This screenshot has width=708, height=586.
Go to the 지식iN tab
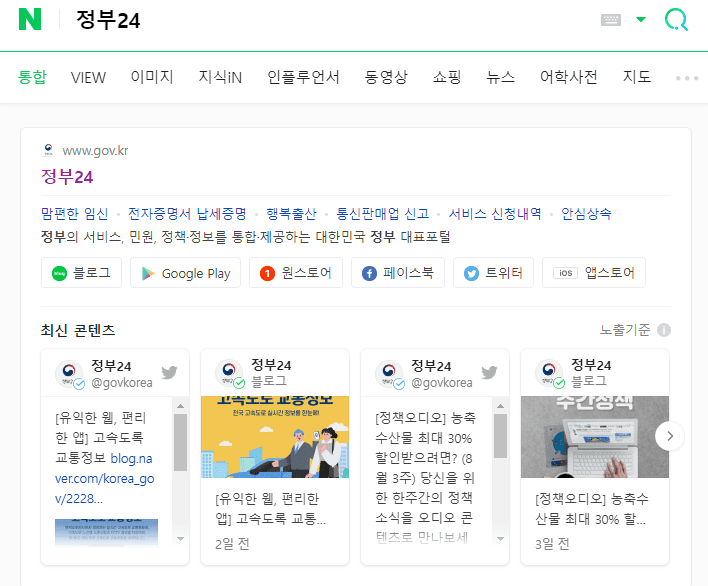click(220, 77)
